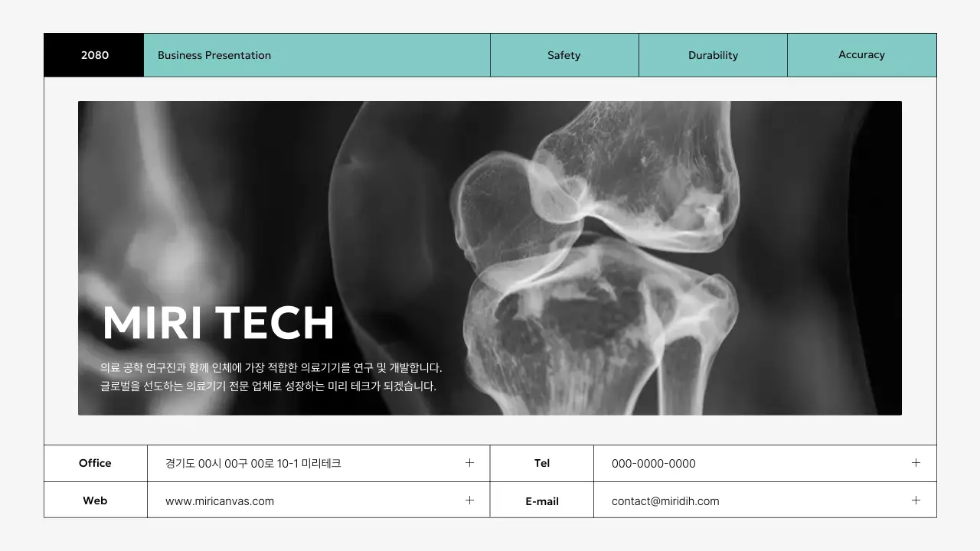This screenshot has height=551, width=980.
Task: Click the knee X-ray banner image
Action: [597, 230]
